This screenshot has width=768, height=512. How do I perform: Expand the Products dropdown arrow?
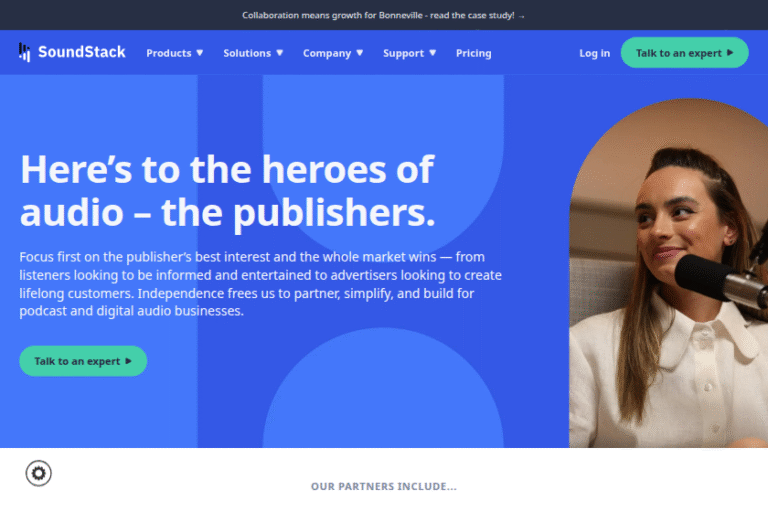(x=200, y=53)
